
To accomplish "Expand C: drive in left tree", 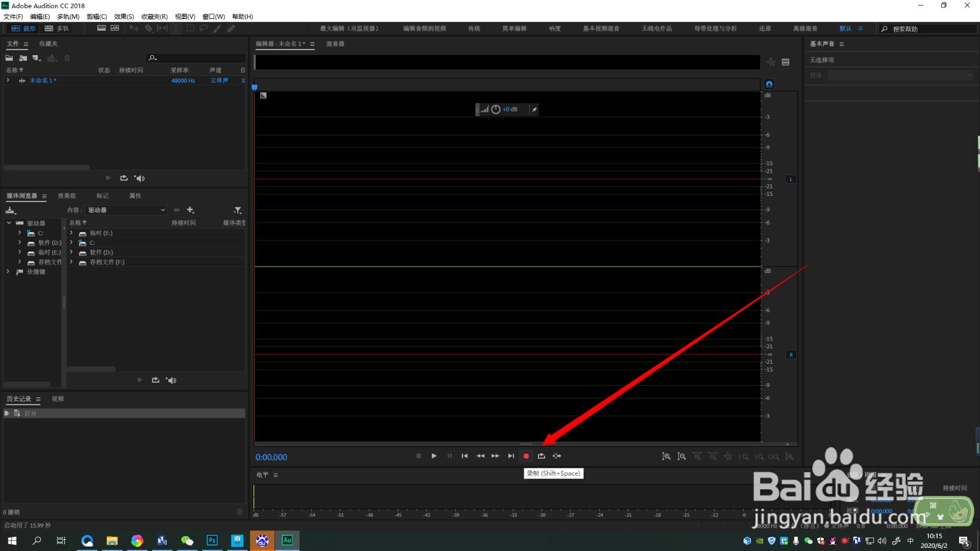I will tap(20, 233).
